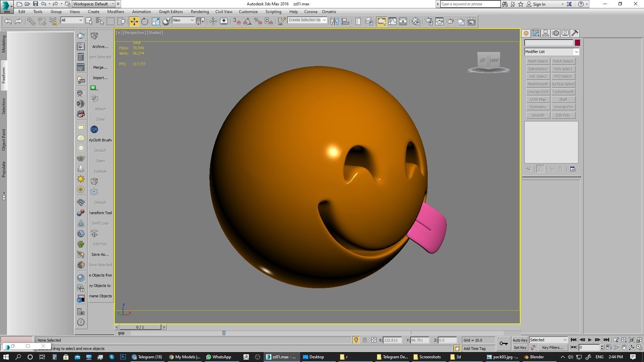Open the Rendering menu
The height and width of the screenshot is (362, 644).
coord(200,12)
